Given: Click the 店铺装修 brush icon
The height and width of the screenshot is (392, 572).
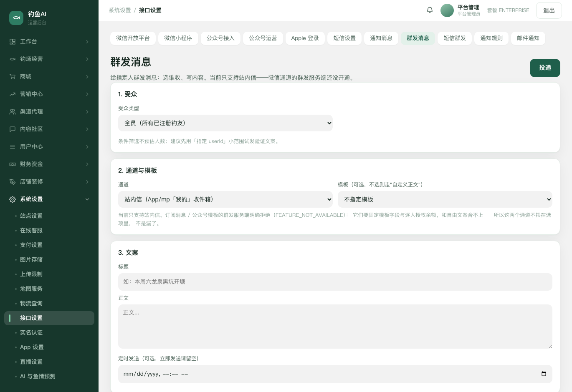Looking at the screenshot, I should 13,182.
